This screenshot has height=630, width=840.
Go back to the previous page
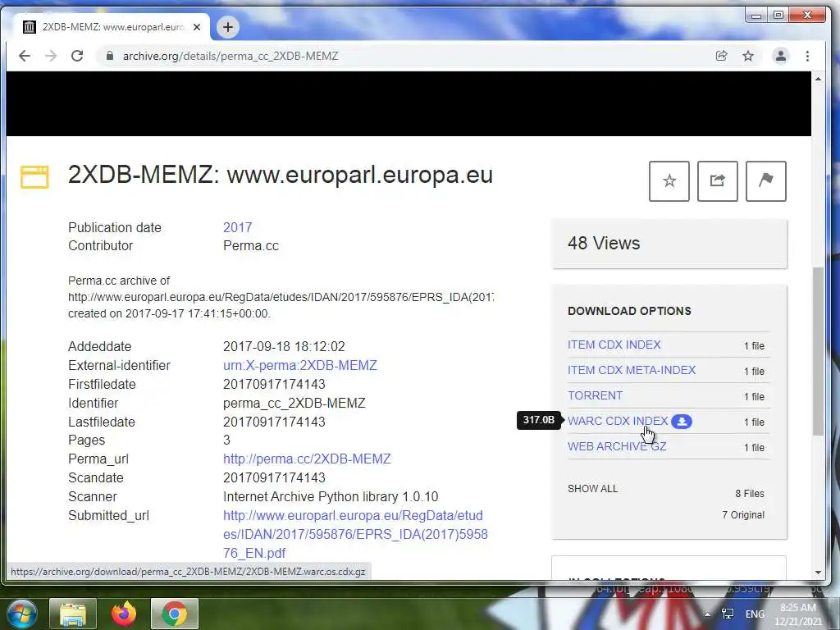point(24,56)
